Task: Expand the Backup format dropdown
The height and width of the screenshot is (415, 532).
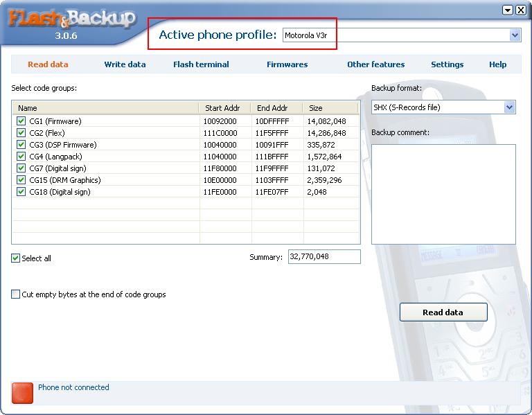Action: click(510, 107)
